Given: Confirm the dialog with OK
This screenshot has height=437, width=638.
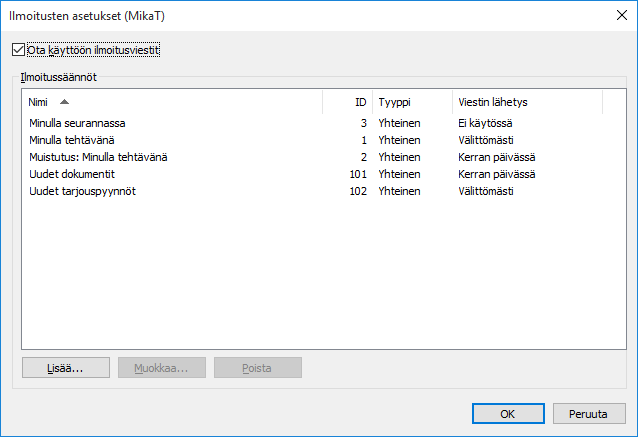Looking at the screenshot, I should pos(508,413).
